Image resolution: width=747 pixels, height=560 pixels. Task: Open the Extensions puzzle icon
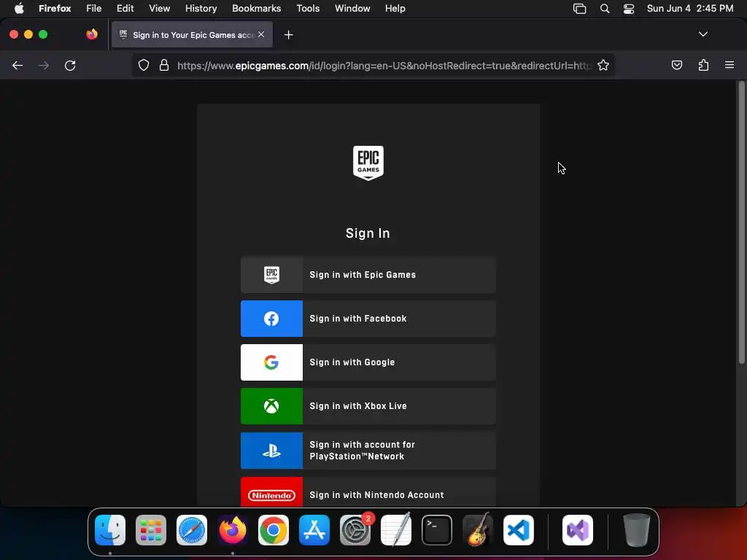click(703, 65)
